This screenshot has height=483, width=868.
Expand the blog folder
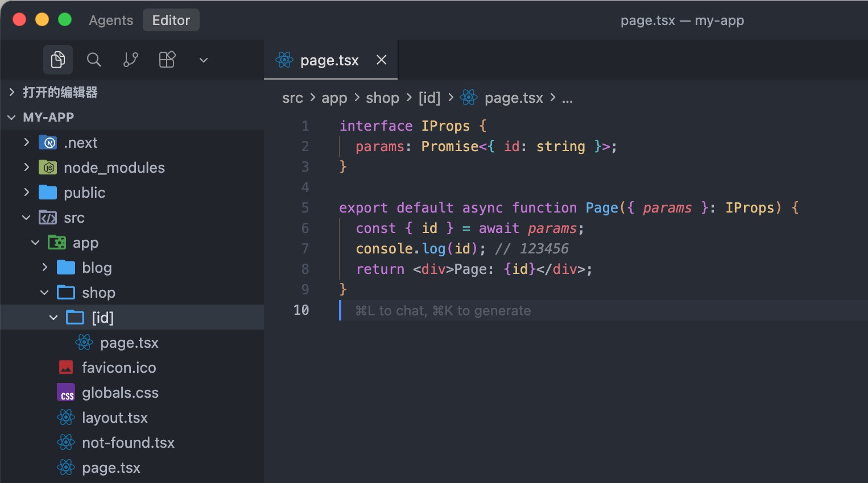[44, 268]
